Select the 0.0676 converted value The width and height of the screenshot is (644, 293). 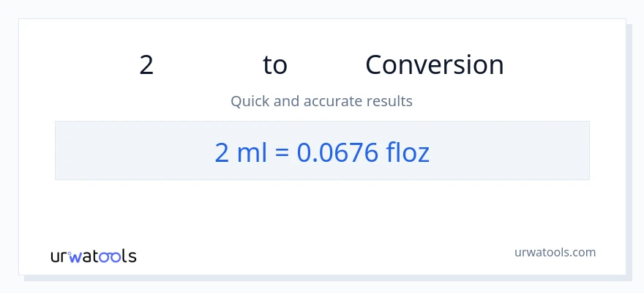pos(337,152)
